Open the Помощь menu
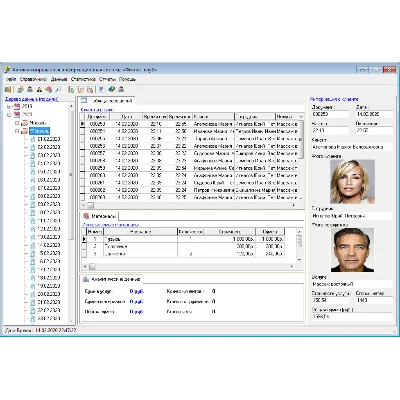The width and height of the screenshot is (400, 400). point(127,79)
